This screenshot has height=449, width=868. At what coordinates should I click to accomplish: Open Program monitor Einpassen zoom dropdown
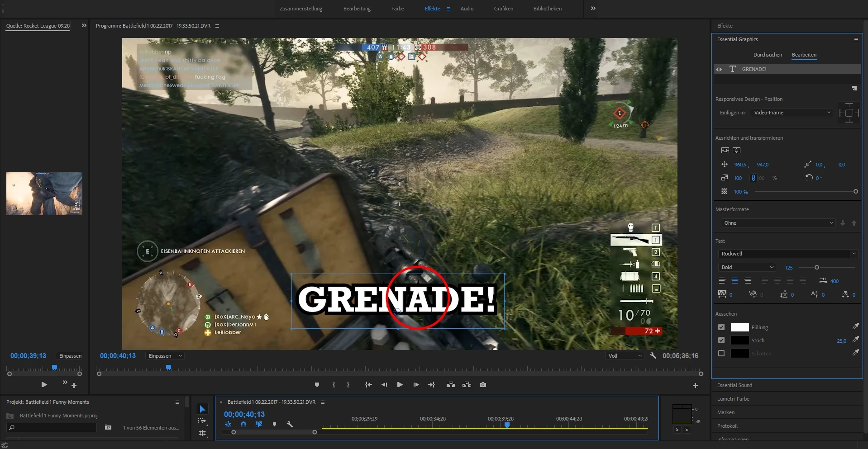coord(165,356)
